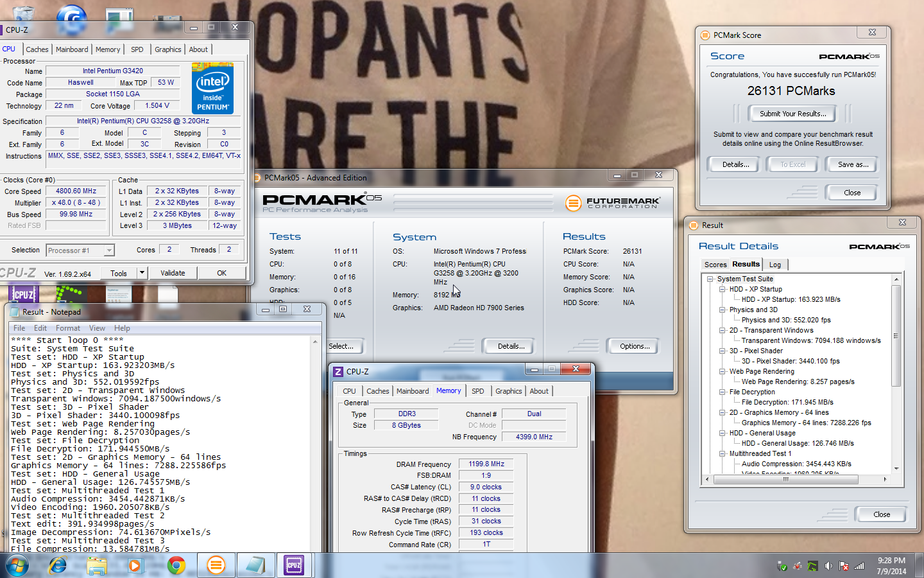Open the Notepad Format menu
The width and height of the screenshot is (924, 578).
tap(68, 328)
